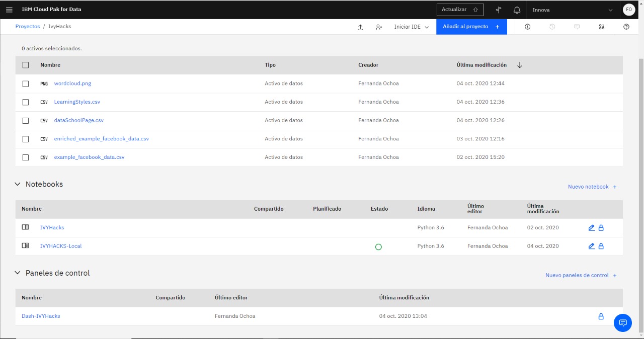The height and width of the screenshot is (339, 644).
Task: Click the PNG file type badge
Action: point(44,83)
